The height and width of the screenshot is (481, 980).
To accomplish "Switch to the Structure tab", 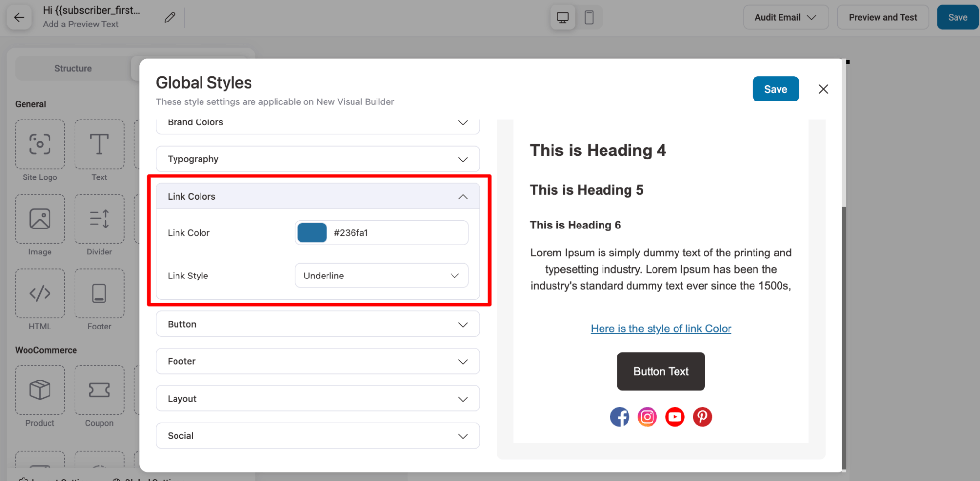I will (x=73, y=68).
